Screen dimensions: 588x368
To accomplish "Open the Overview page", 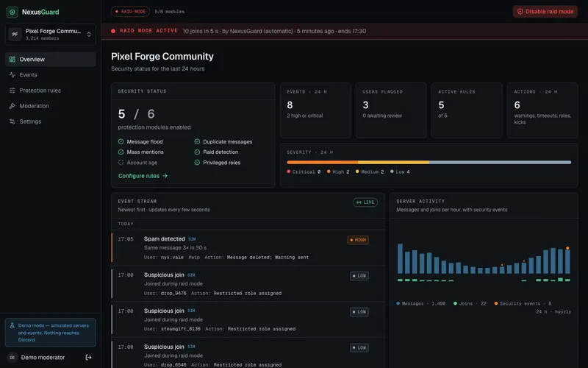I will click(x=50, y=60).
